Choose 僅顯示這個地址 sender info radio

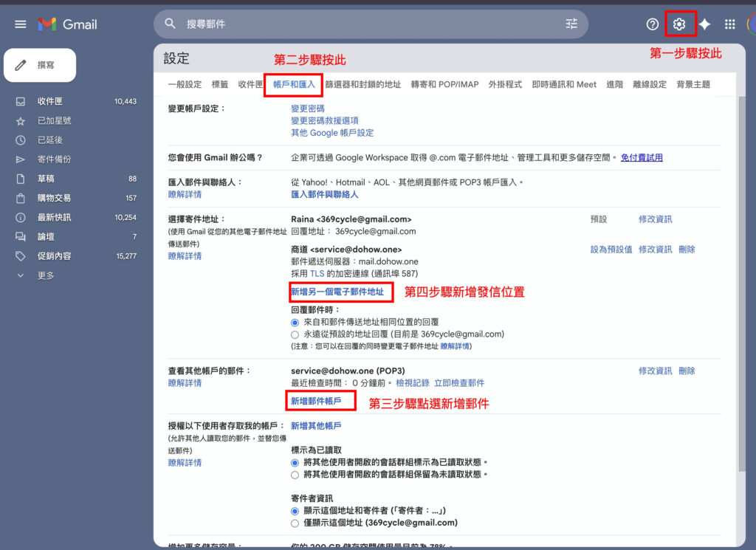pos(295,523)
